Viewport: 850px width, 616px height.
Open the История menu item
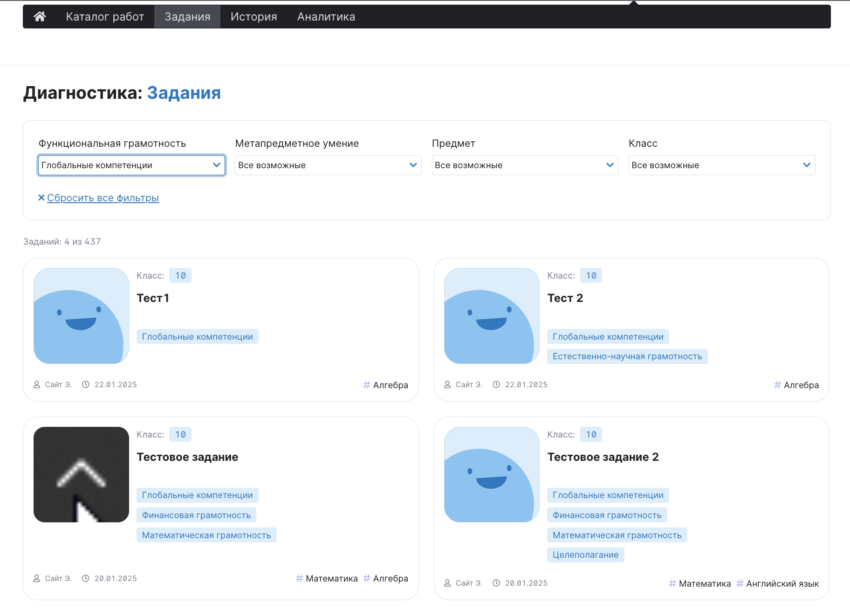pos(254,17)
